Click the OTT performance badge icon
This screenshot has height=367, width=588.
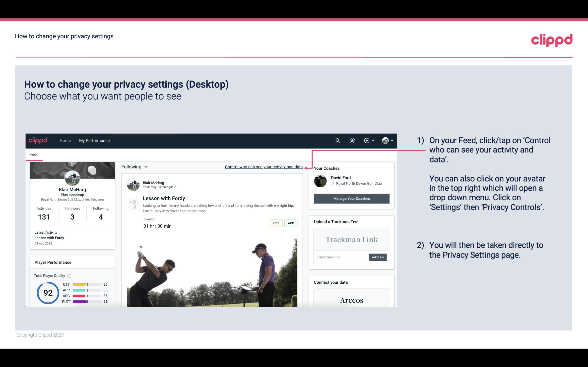pos(276,223)
